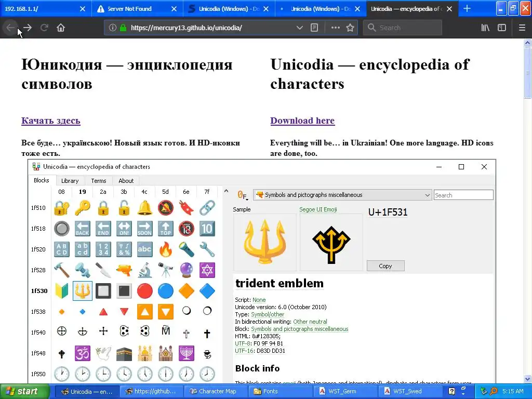Viewport: 532px width, 399px height.
Task: Toggle the Firefox sidebar icon
Action: [501, 28]
